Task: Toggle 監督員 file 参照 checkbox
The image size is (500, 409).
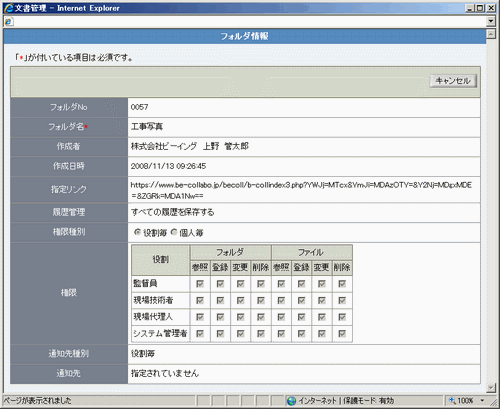Action: click(x=281, y=284)
